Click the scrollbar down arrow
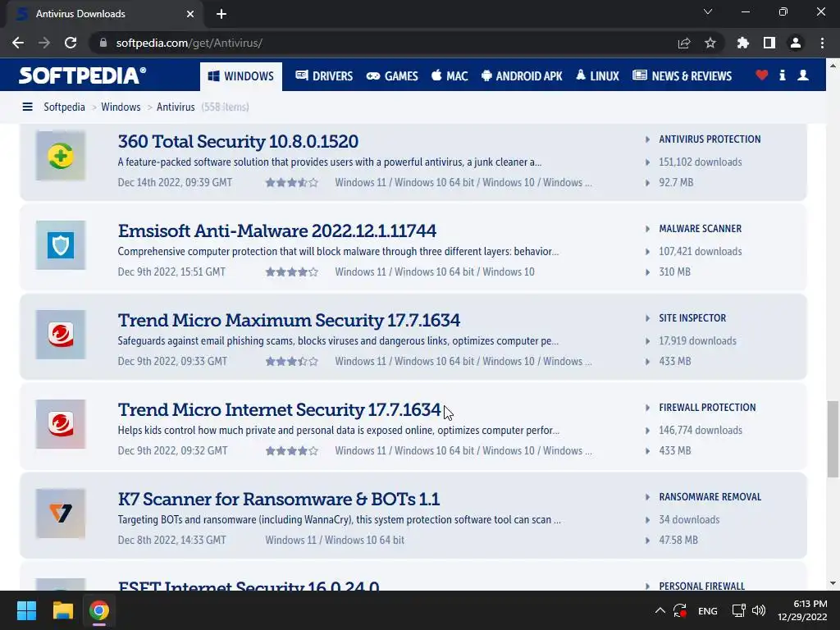Screen dimensions: 840x630 [x=833, y=583]
